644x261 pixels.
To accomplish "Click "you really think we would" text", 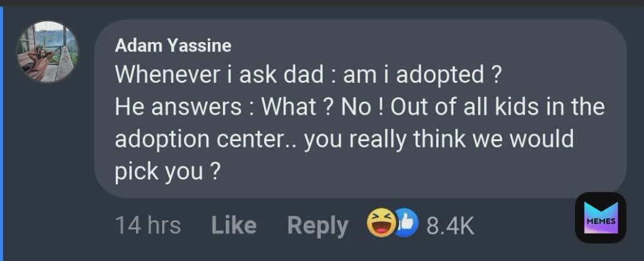I will [x=439, y=139].
